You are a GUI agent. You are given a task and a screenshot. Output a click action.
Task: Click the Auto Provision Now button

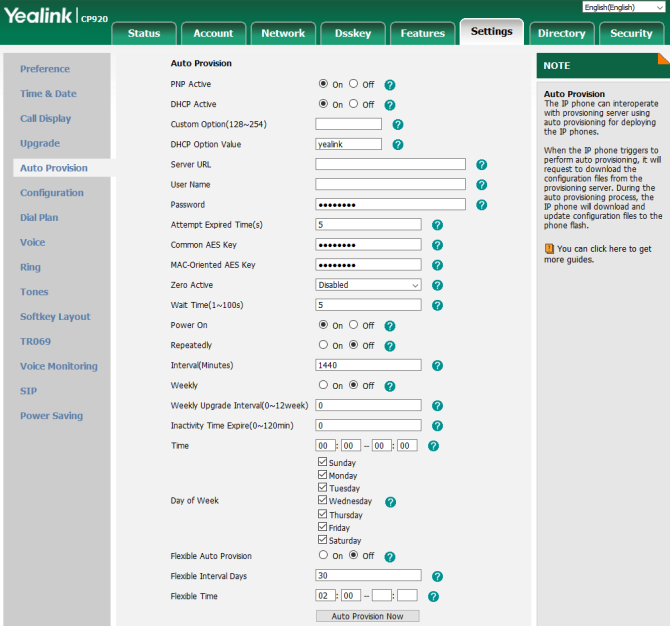(x=367, y=616)
